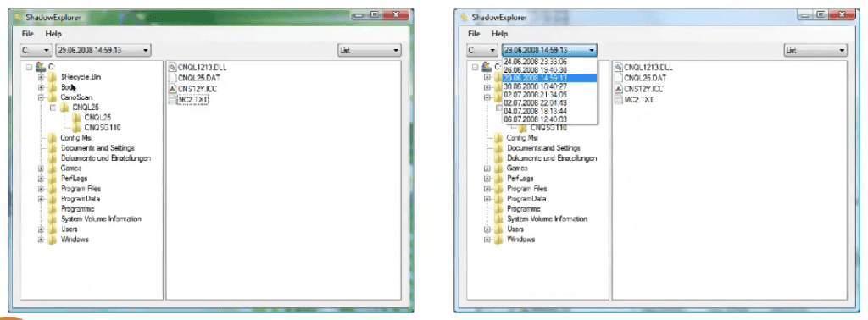Image resolution: width=868 pixels, height=320 pixels.
Task: Expand Users node in left window
Action: tap(41, 229)
